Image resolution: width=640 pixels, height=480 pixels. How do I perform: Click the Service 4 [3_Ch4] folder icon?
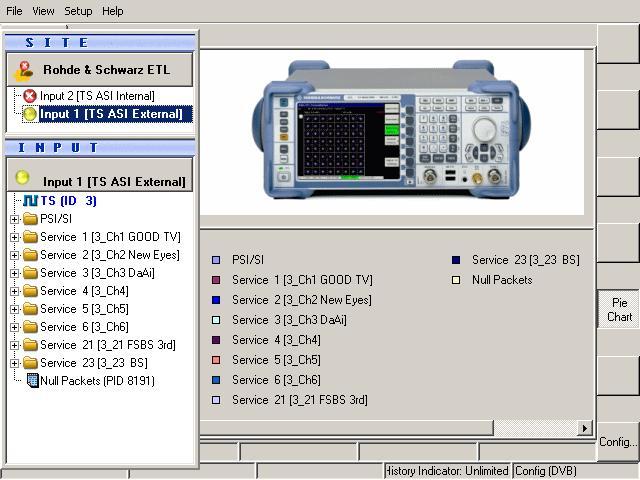click(x=29, y=291)
